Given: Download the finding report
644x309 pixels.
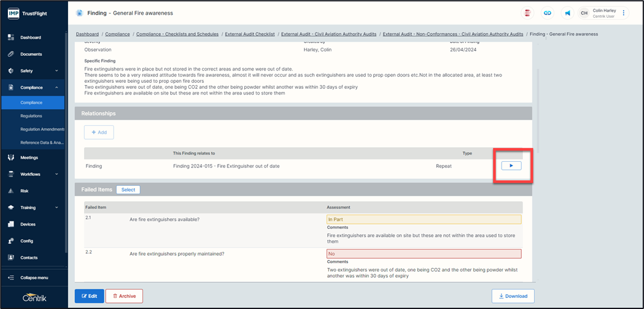Looking at the screenshot, I should click(513, 296).
